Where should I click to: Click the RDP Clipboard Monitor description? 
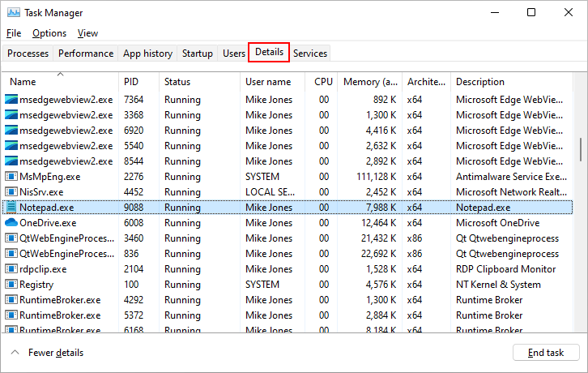pyautogui.click(x=505, y=269)
